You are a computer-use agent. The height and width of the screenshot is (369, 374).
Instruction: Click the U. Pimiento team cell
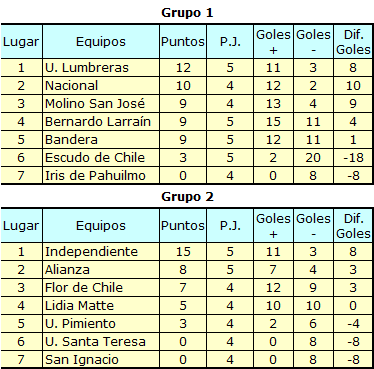[x=101, y=324]
